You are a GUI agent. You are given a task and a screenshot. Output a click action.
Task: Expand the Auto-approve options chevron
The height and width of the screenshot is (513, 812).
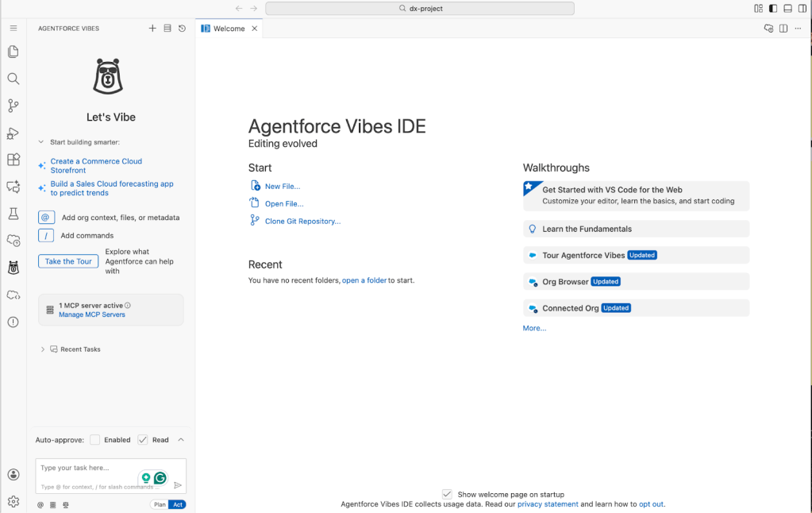coord(181,440)
